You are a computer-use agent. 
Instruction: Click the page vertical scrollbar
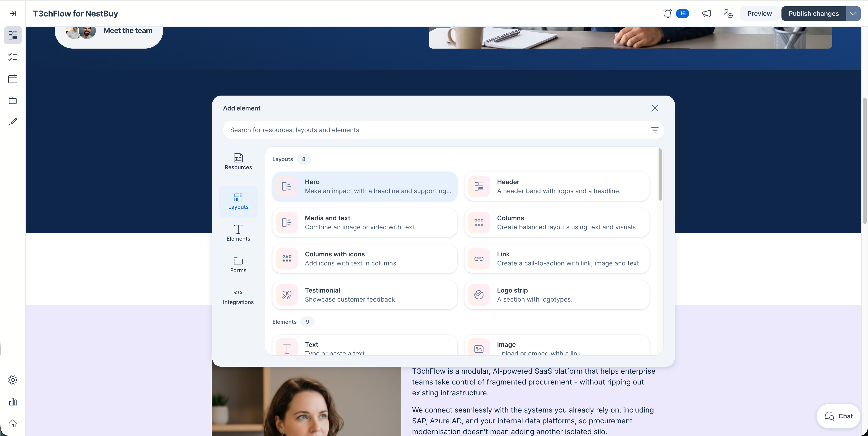pos(865,161)
